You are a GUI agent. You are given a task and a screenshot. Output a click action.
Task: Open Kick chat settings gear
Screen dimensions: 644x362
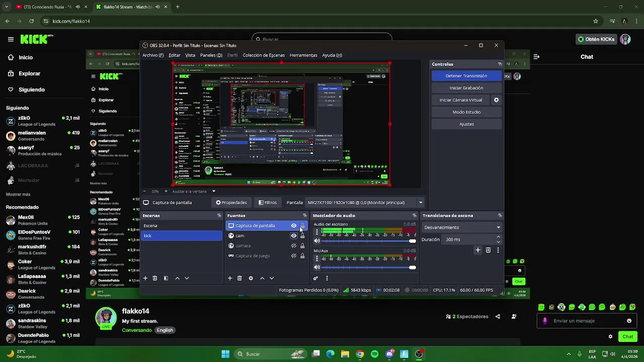click(610, 336)
